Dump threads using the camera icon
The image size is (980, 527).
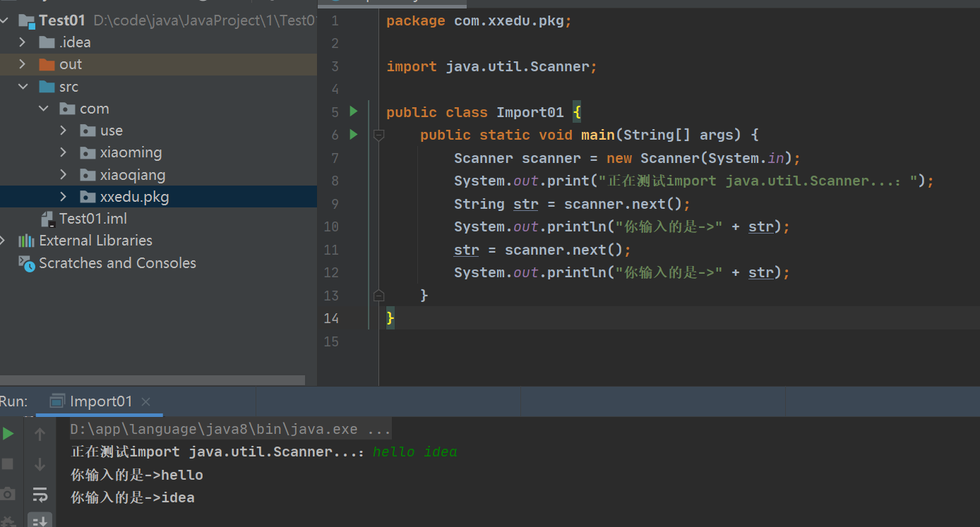8,494
